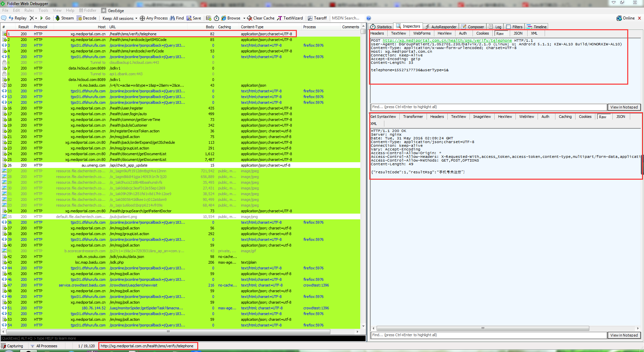Viewport: 644px width, 352px height.
Task: Select the response ImageView tab
Action: pyautogui.click(x=482, y=117)
